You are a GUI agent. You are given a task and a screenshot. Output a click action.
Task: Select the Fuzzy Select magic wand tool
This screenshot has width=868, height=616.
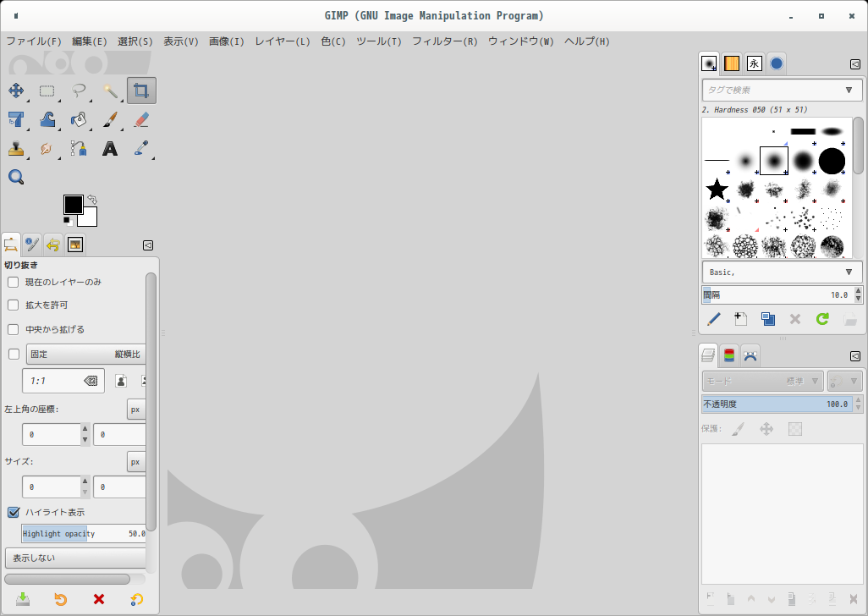coord(110,91)
